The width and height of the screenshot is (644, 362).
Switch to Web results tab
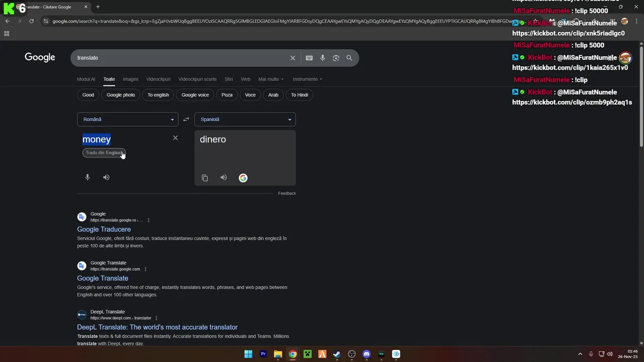click(x=246, y=79)
